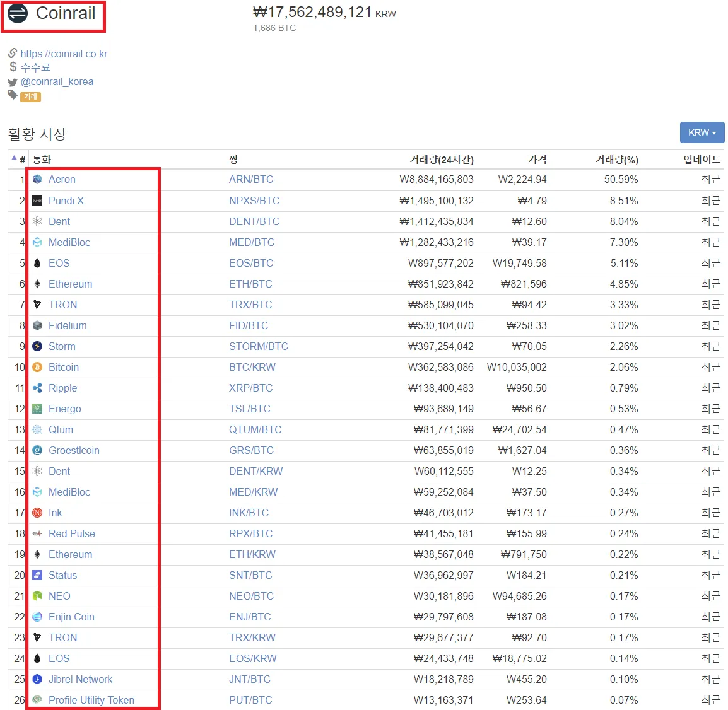Click the Groestlcoin coin icon
This screenshot has width=728, height=710.
(x=38, y=450)
